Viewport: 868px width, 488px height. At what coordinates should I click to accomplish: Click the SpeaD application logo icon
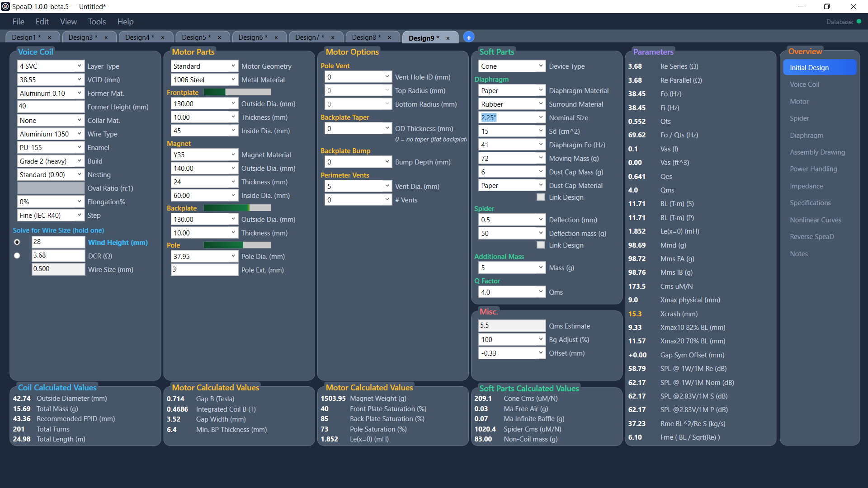tap(5, 6)
